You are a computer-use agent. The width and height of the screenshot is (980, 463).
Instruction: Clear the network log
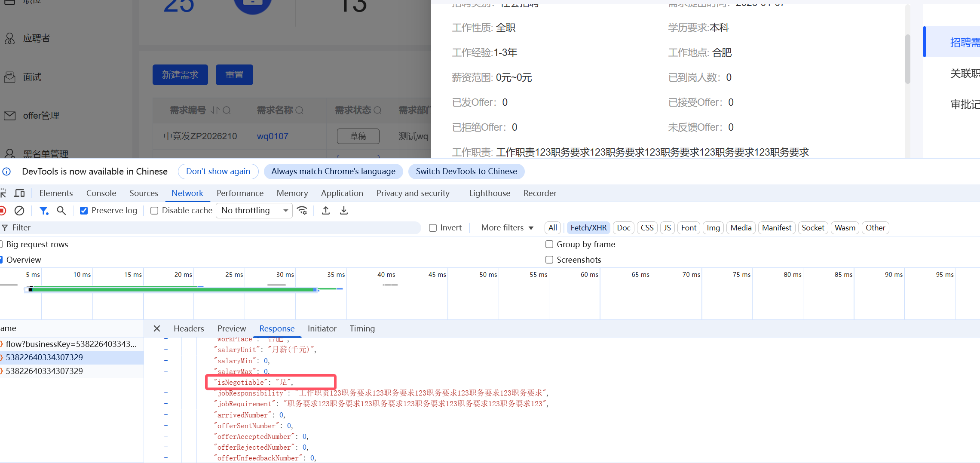[19, 210]
